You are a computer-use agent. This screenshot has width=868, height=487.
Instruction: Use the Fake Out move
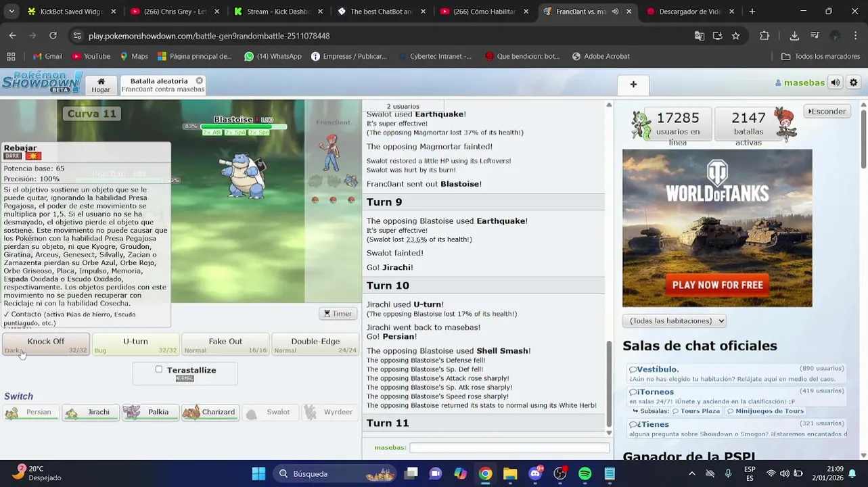(x=225, y=344)
